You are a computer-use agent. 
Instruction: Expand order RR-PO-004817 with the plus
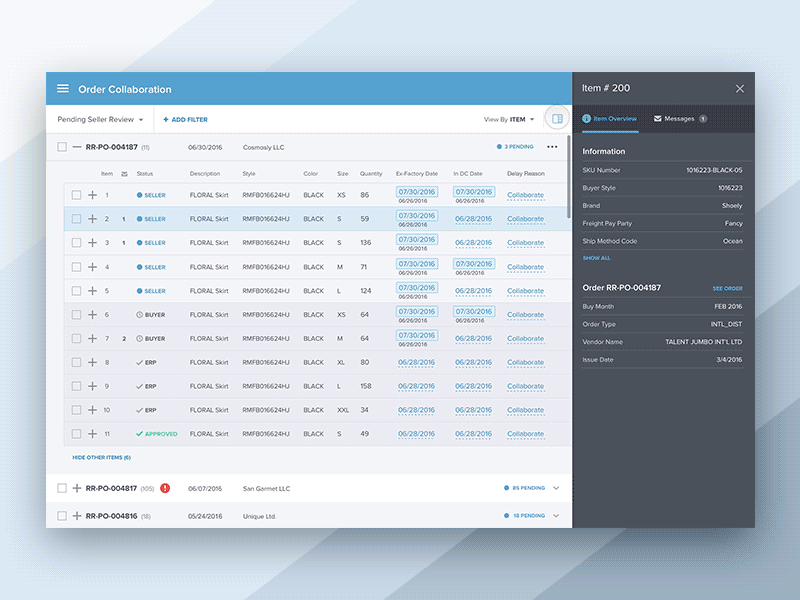(x=76, y=488)
